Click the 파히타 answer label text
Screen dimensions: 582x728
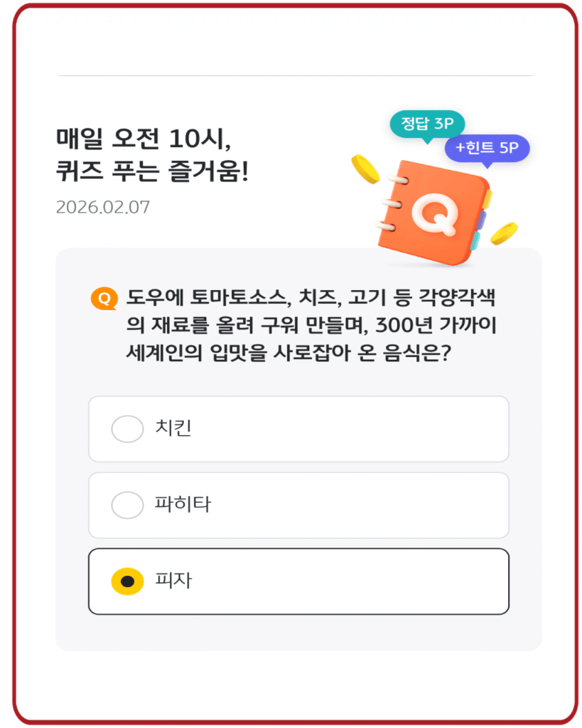coord(183,505)
